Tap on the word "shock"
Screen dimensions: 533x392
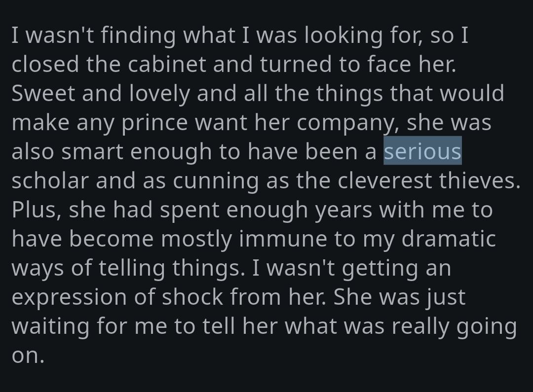(x=191, y=297)
